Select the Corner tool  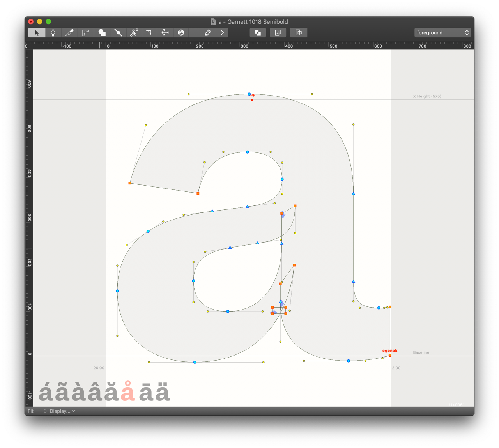click(x=149, y=33)
